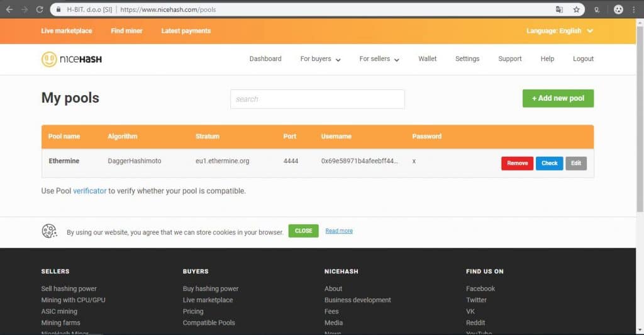Screen dimensions: 644x335
Task: Open the Chrome three-dot menu
Action: (634, 9)
